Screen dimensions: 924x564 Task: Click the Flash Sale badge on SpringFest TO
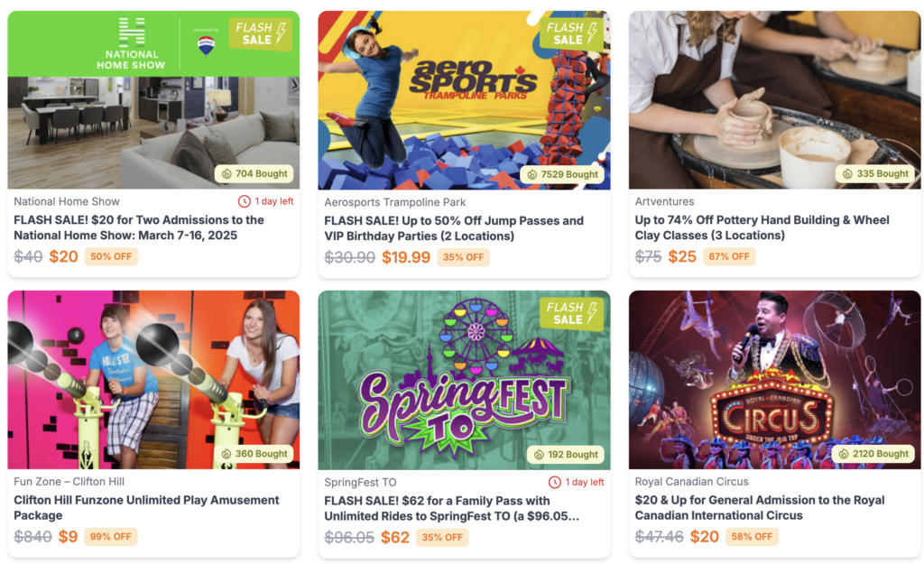coord(571,313)
